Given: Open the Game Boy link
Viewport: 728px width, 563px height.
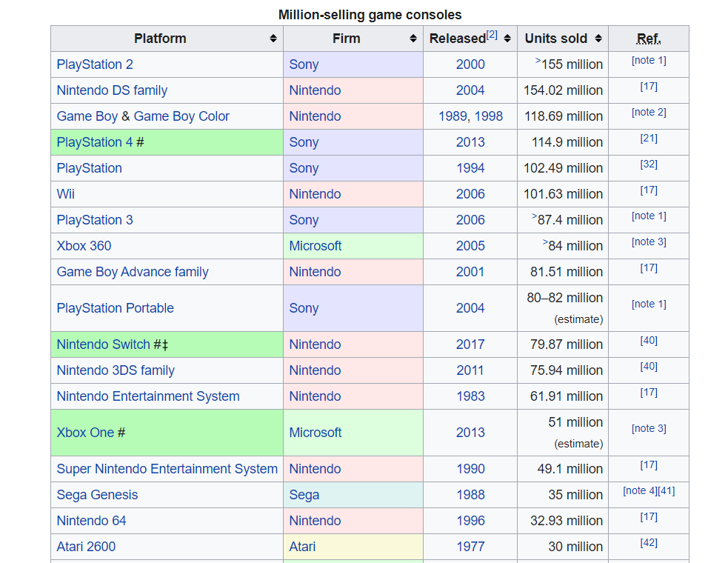Looking at the screenshot, I should pos(87,116).
